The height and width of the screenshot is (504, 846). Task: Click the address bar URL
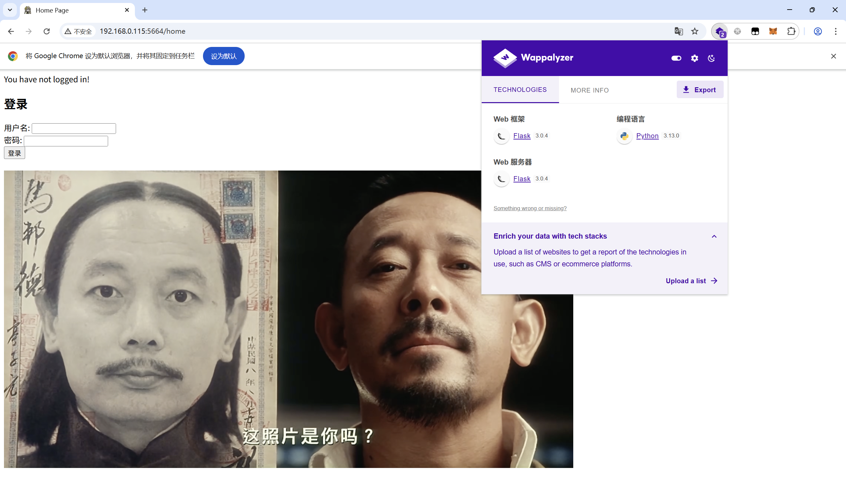click(142, 31)
